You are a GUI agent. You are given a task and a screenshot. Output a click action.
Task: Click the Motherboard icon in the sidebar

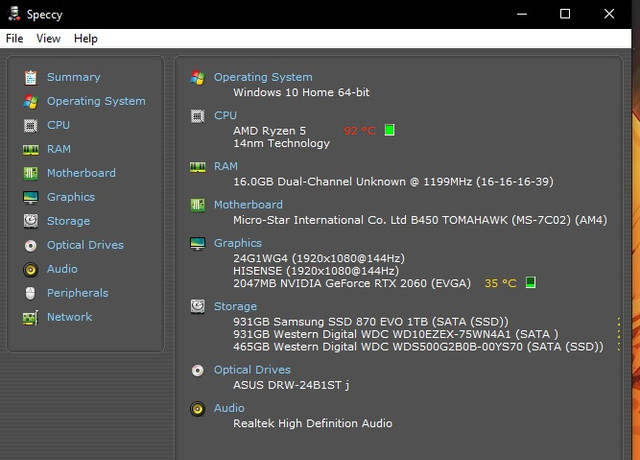pyautogui.click(x=31, y=173)
